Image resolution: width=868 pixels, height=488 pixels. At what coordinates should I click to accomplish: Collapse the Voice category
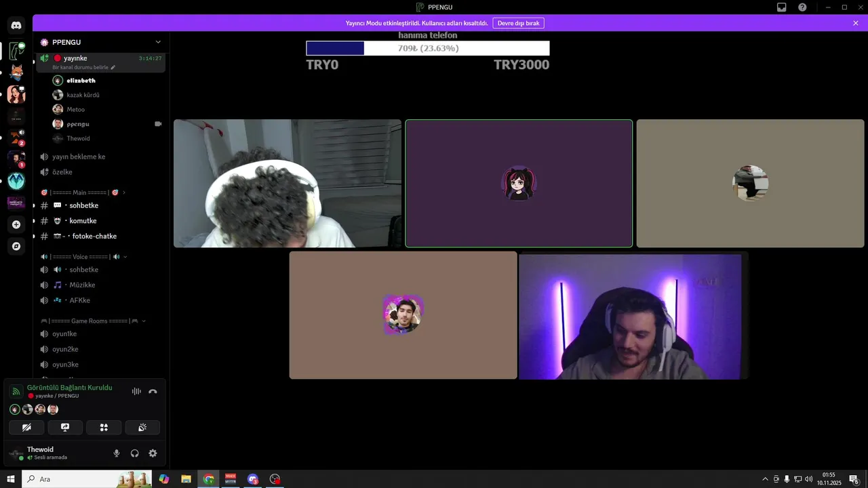tap(84, 257)
